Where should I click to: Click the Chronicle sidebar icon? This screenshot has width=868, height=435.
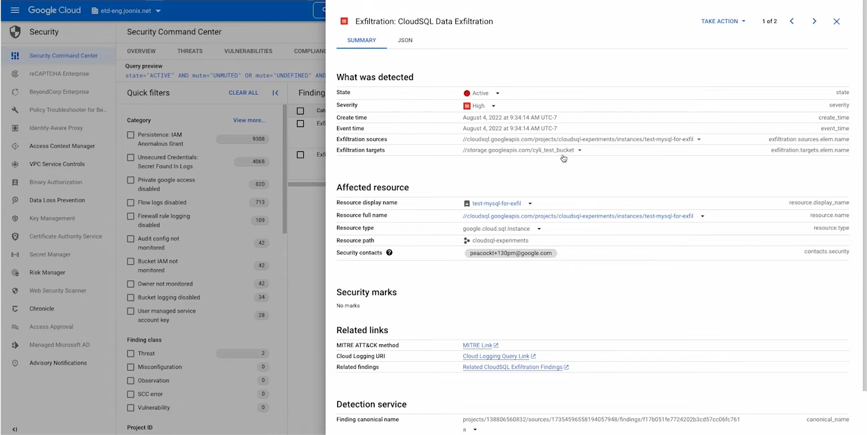[x=15, y=309]
